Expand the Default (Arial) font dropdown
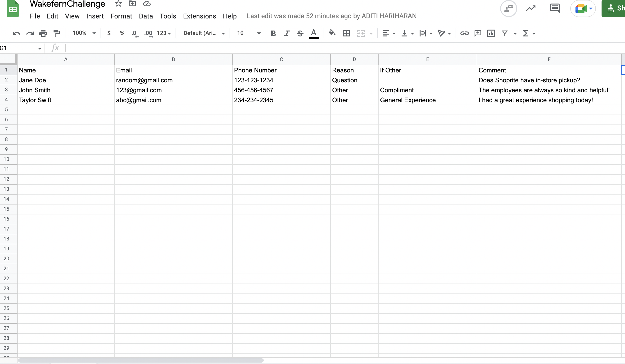Image resolution: width=625 pixels, height=364 pixels. click(x=204, y=33)
